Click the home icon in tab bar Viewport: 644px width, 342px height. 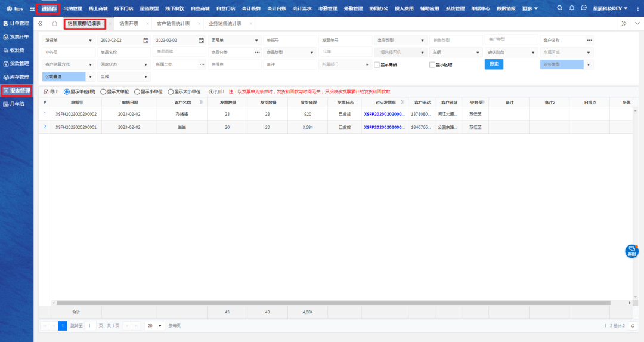(54, 24)
